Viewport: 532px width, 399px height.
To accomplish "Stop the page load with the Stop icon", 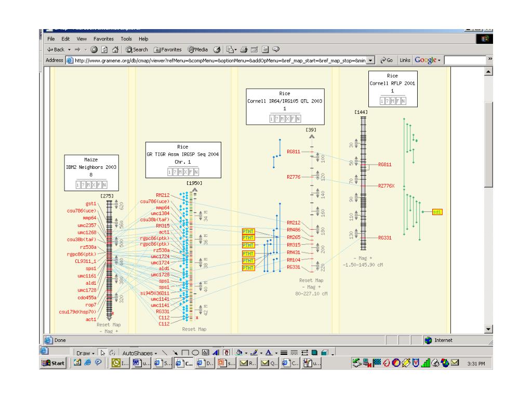I will 94,49.
